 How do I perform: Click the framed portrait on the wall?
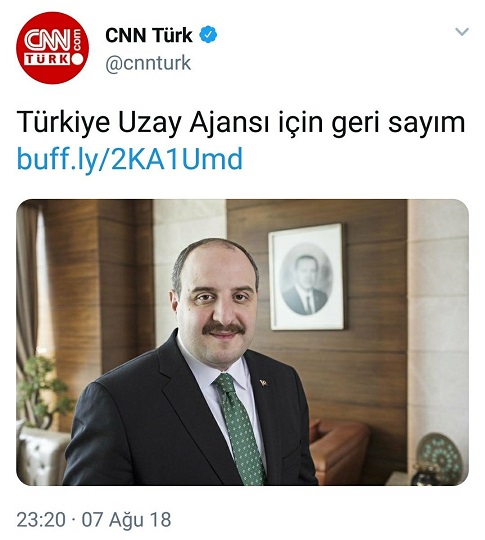306,277
